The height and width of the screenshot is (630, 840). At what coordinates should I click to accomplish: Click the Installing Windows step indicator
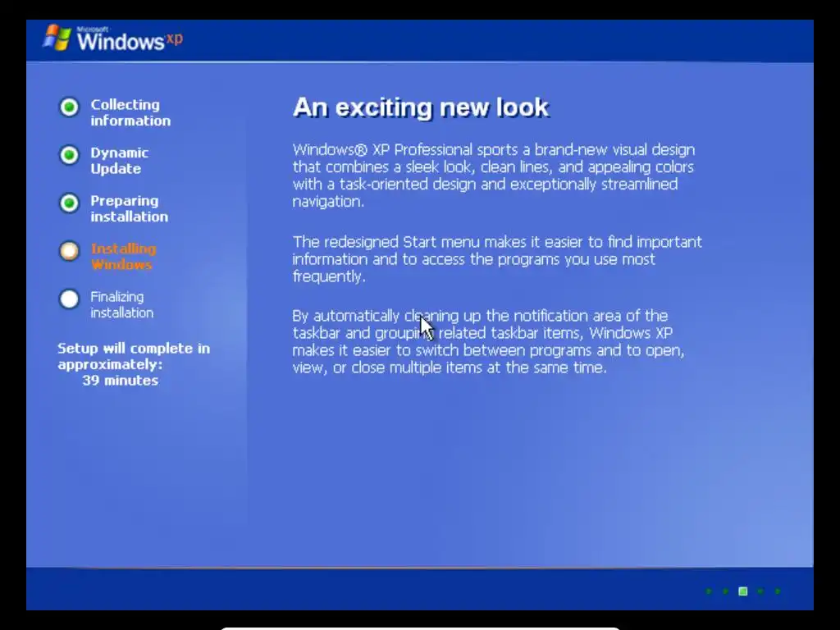pyautogui.click(x=69, y=251)
